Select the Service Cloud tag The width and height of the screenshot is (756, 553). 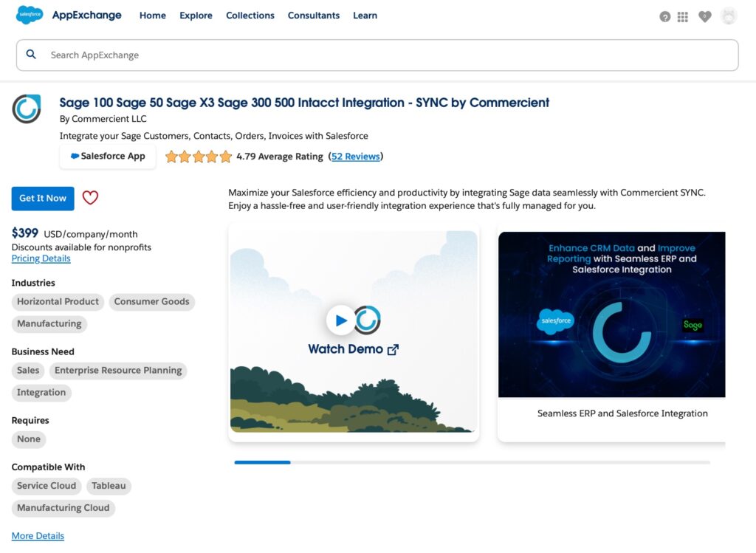pos(47,486)
